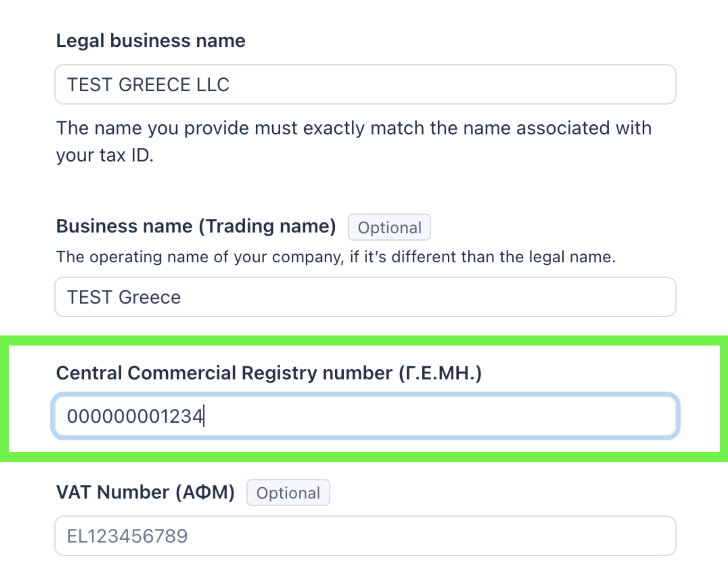The image size is (728, 577).
Task: Click "your tax ID." in the helper text
Action: coord(104,155)
